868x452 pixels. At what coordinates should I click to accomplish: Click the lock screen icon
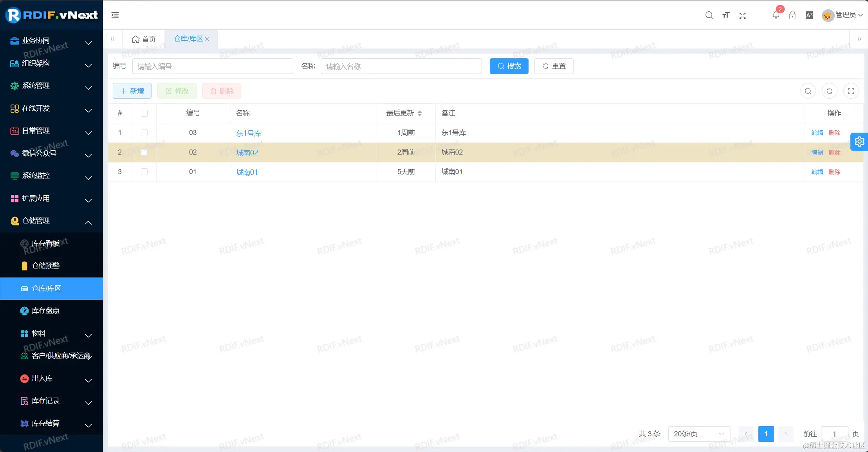click(x=792, y=15)
